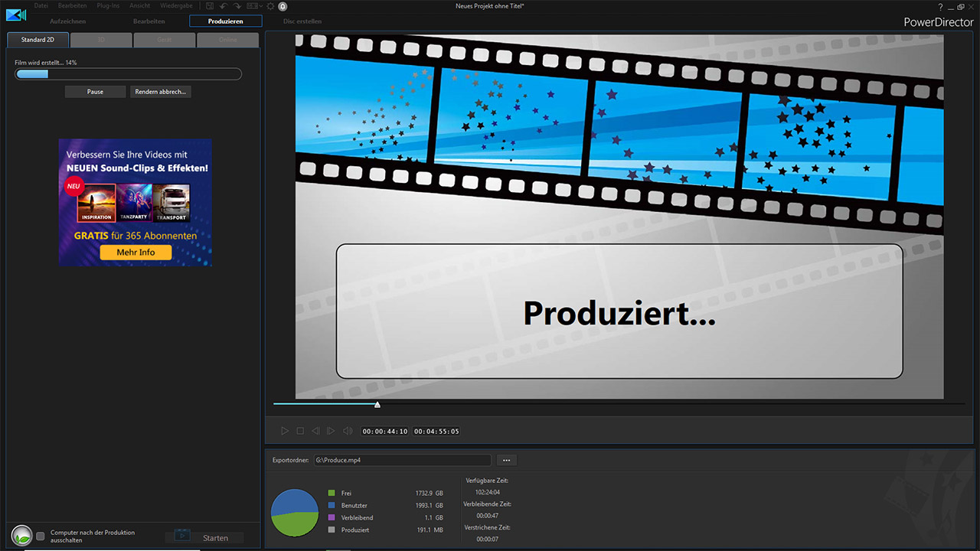Switch to the Bearbeiten module tab

click(x=149, y=21)
